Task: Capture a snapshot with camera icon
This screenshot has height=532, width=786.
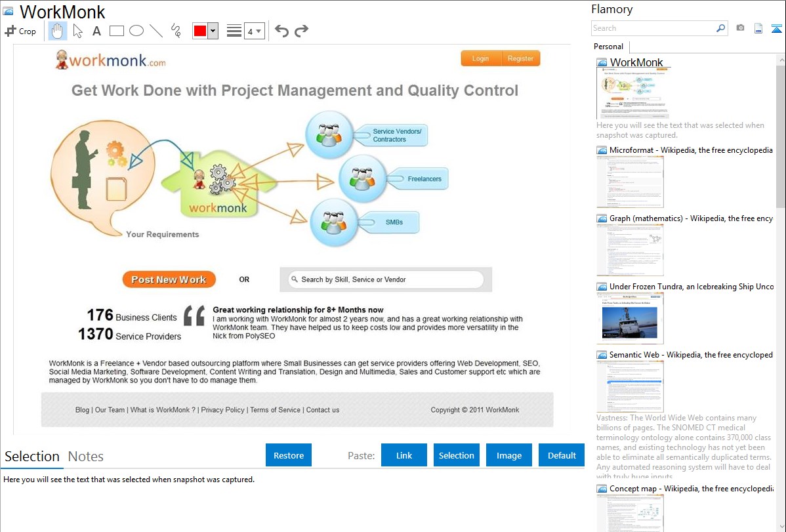Action: [x=740, y=28]
